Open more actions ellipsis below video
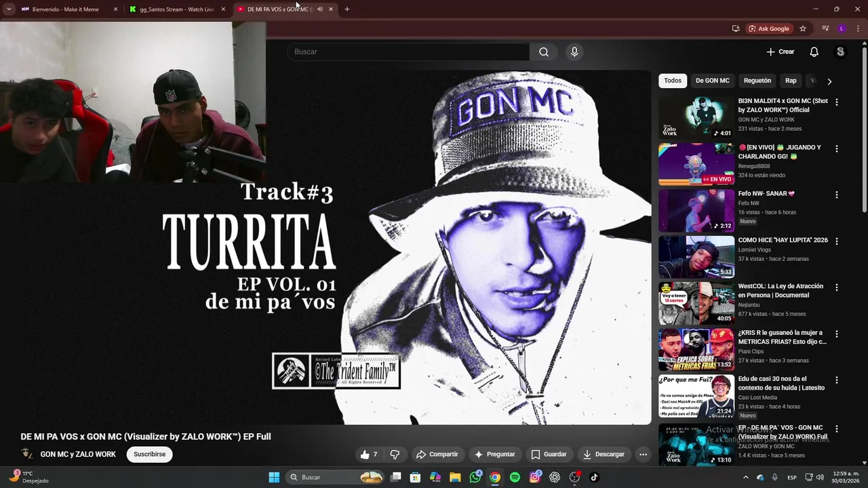This screenshot has width=868, height=488. click(643, 454)
